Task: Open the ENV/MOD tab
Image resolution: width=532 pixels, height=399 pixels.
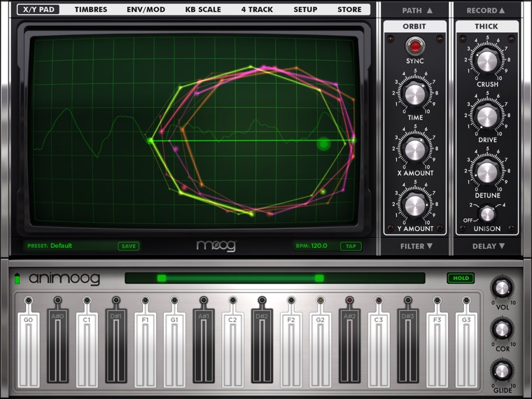Action: pyautogui.click(x=146, y=10)
